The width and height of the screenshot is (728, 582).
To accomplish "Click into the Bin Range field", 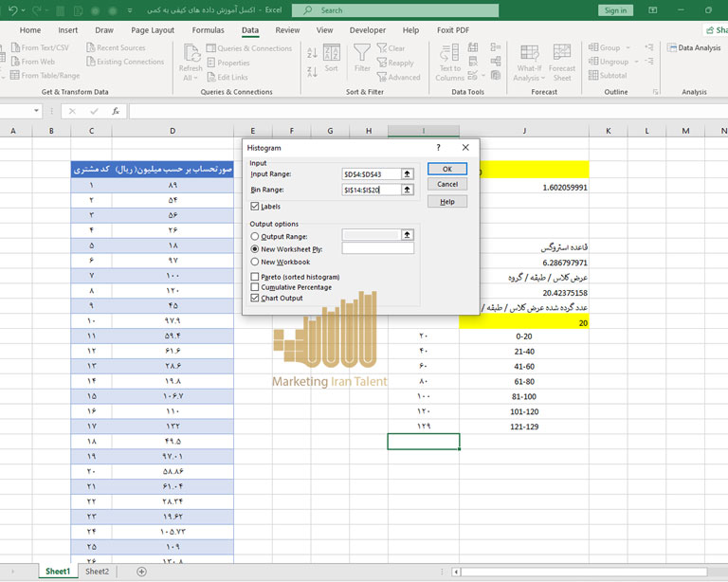I will pos(371,191).
